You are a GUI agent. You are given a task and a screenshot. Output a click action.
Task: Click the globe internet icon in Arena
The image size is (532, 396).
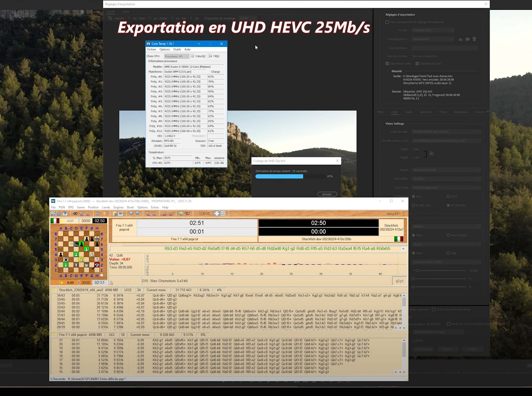pyautogui.click(x=181, y=213)
